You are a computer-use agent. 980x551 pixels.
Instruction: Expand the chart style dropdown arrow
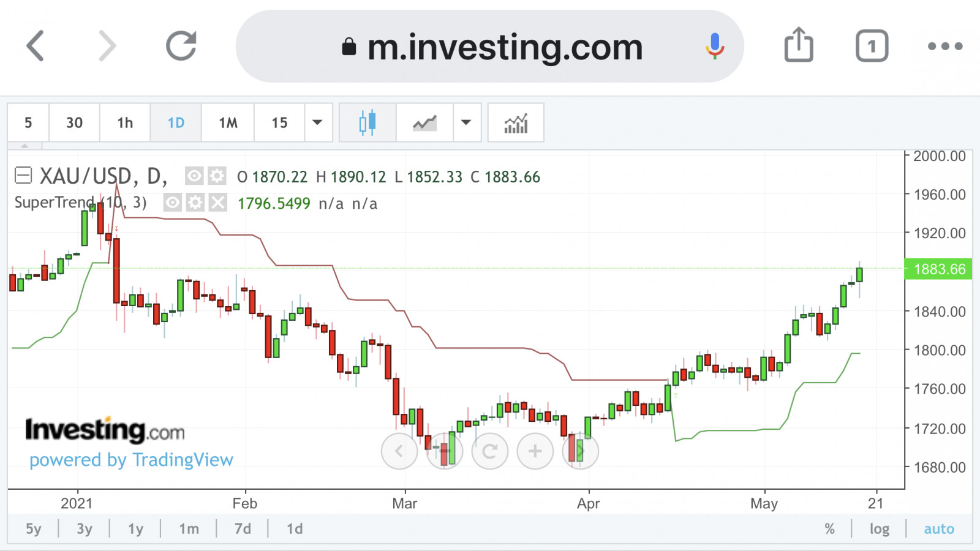click(466, 123)
